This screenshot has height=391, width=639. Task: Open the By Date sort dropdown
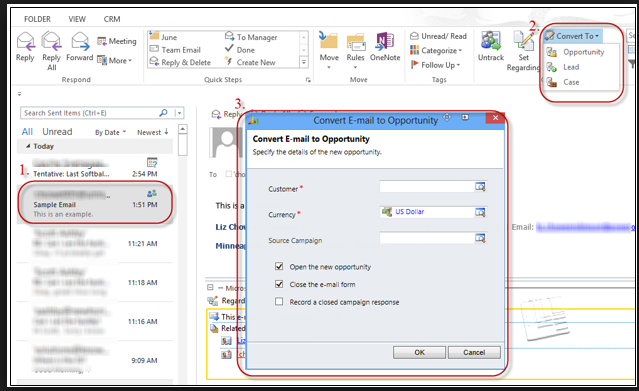pyautogui.click(x=110, y=133)
